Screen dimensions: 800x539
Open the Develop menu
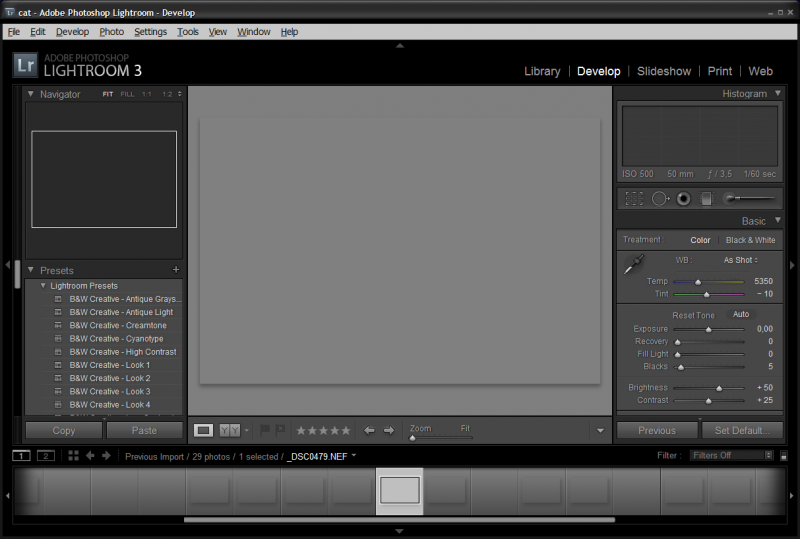72,32
